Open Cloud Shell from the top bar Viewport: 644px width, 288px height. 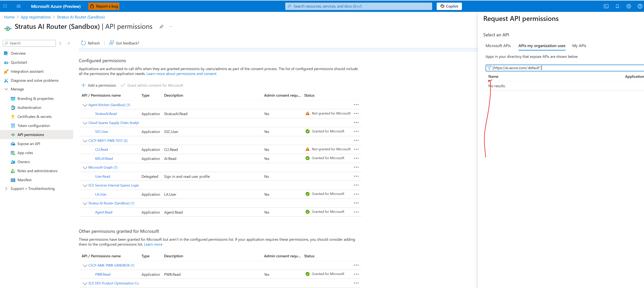pyautogui.click(x=606, y=6)
